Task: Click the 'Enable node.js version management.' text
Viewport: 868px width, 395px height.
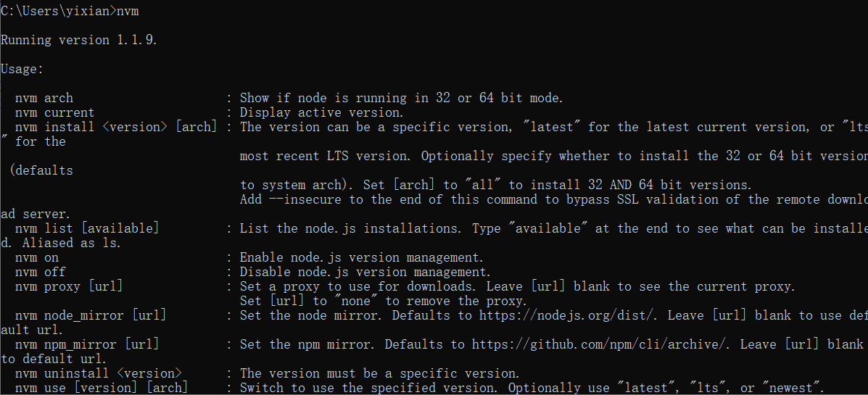Action: [361, 257]
